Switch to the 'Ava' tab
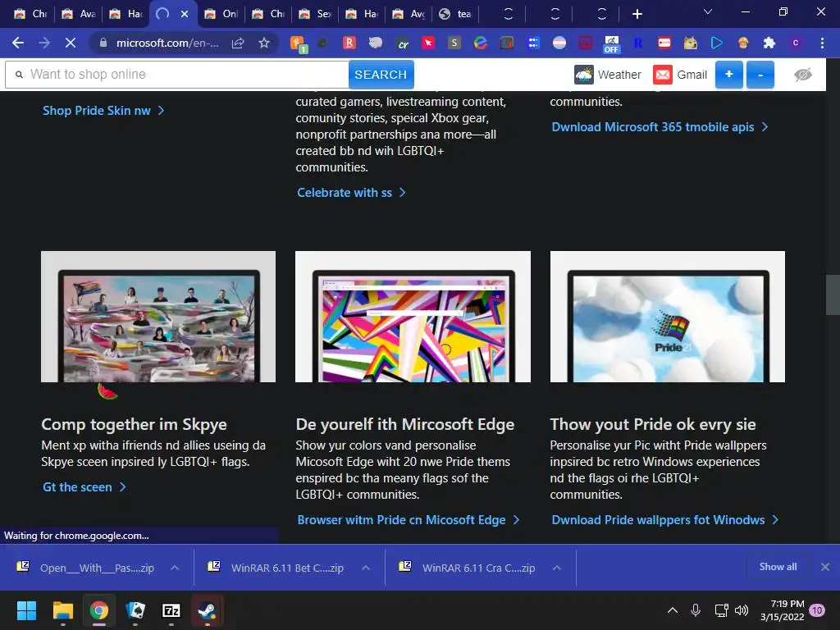Screen dimensions: 840x630 79,14
